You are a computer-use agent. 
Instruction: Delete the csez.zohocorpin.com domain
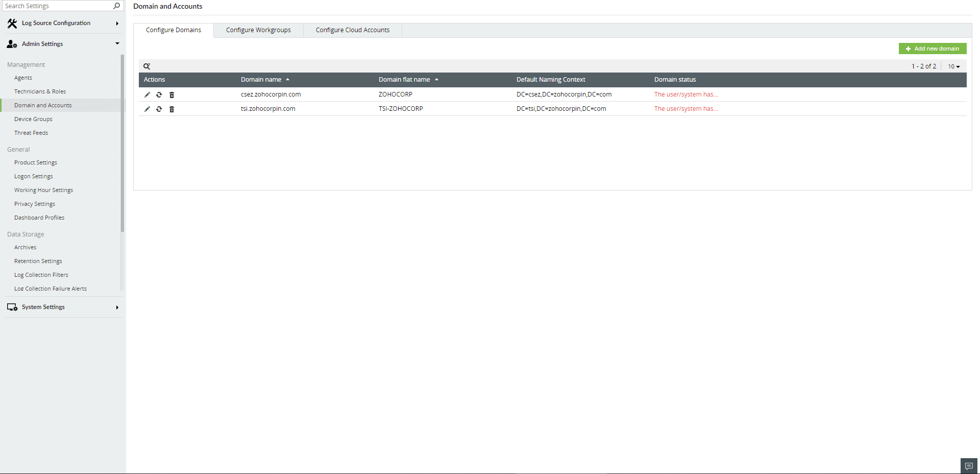171,94
